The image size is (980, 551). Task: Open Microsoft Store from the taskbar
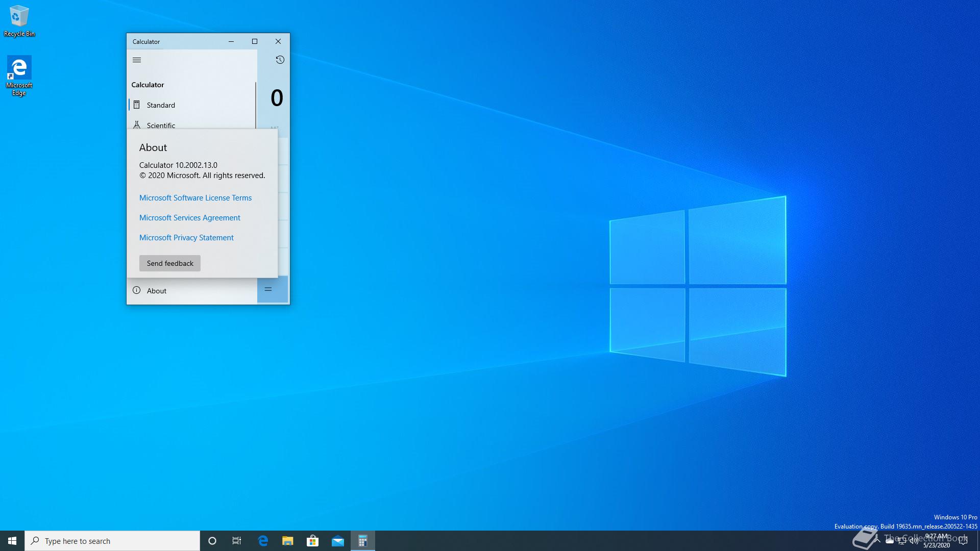[x=312, y=541]
